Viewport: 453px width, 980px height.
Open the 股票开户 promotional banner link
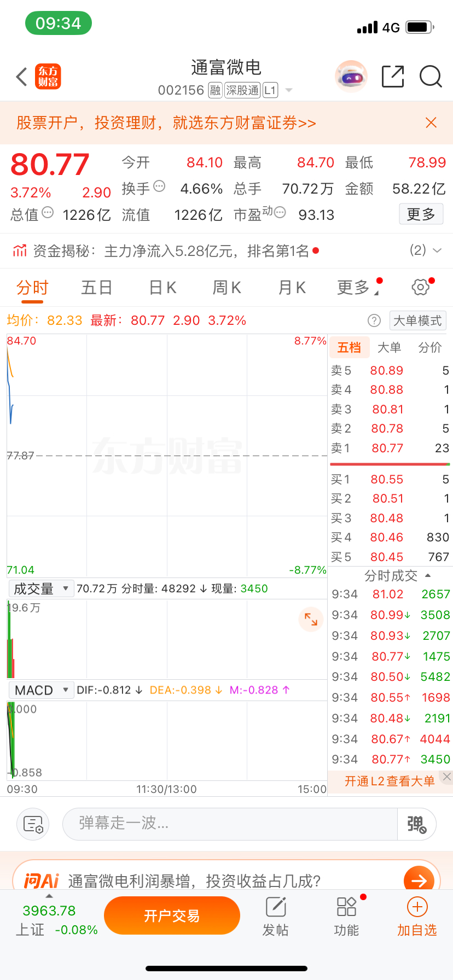(166, 122)
